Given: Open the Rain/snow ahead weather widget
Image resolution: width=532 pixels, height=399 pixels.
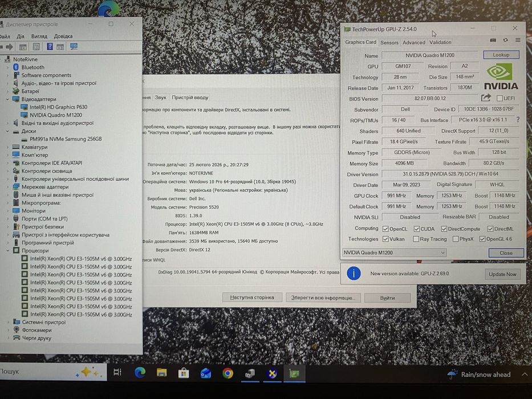Looking at the screenshot, I should [479, 374].
